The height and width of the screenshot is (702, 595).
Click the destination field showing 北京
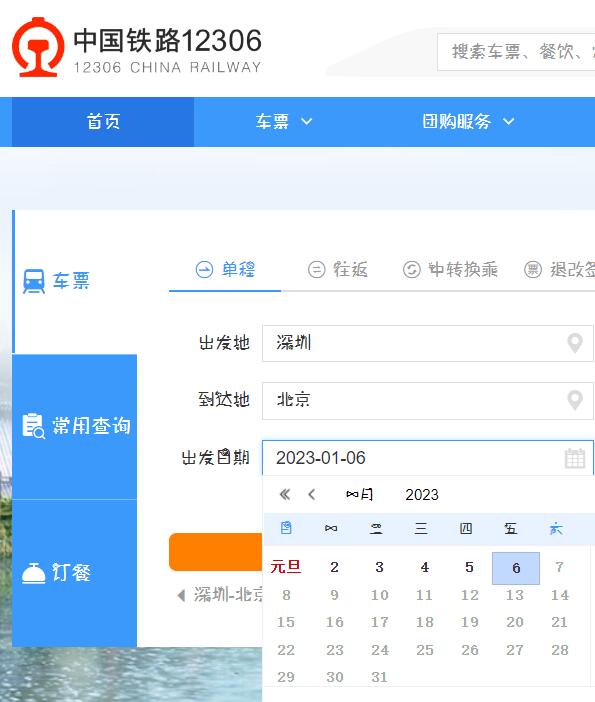tap(428, 401)
